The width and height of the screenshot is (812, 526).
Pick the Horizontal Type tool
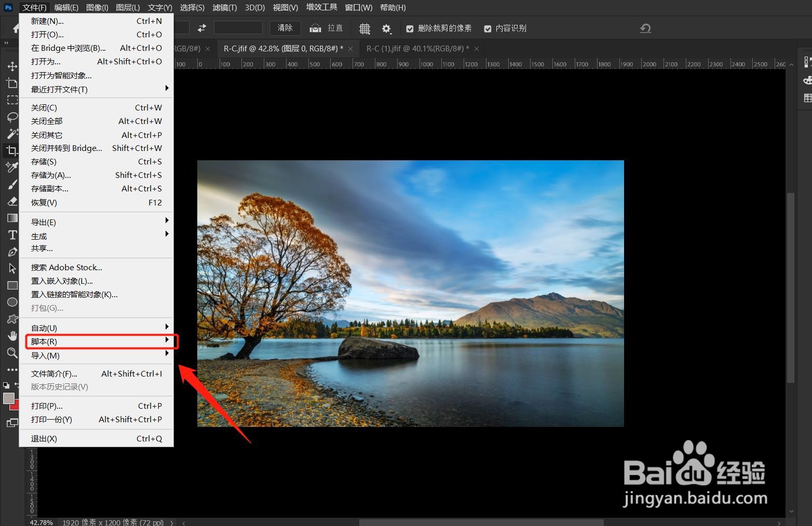[12, 234]
